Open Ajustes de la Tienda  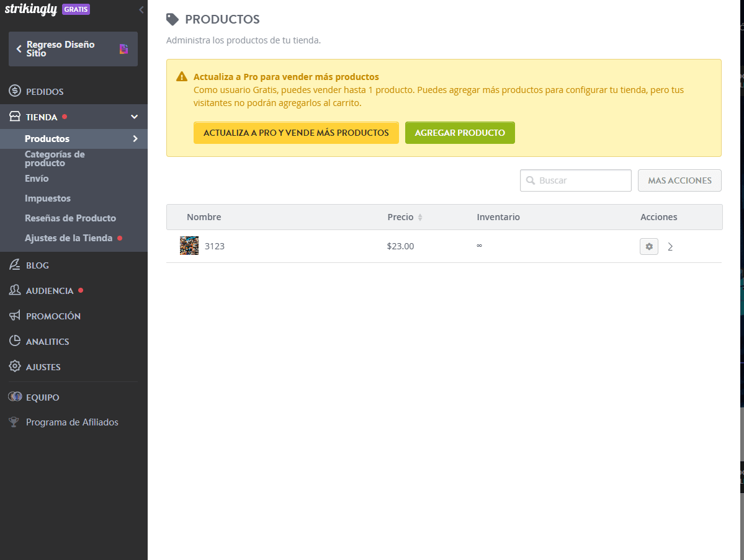(x=68, y=238)
